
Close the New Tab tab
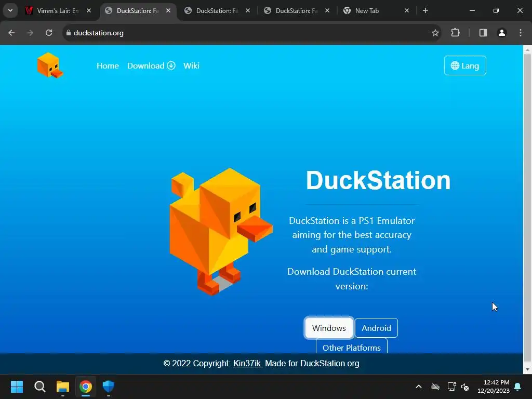click(407, 11)
